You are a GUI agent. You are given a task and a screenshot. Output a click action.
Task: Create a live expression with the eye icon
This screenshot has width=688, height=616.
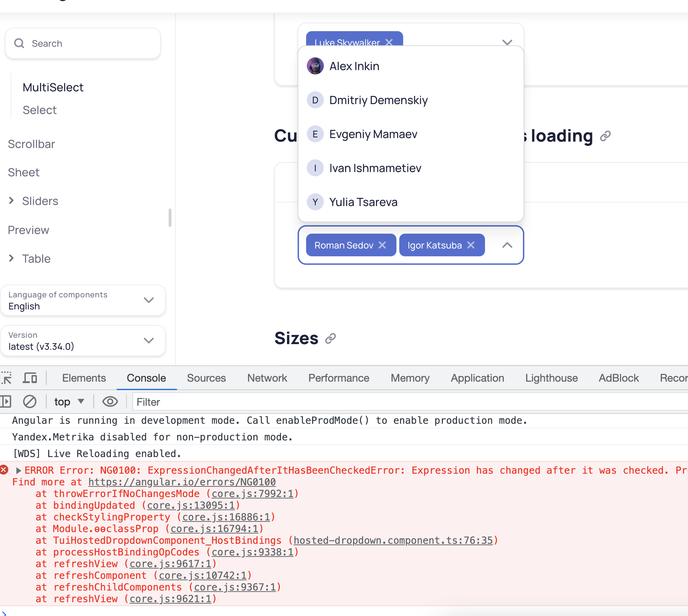110,401
